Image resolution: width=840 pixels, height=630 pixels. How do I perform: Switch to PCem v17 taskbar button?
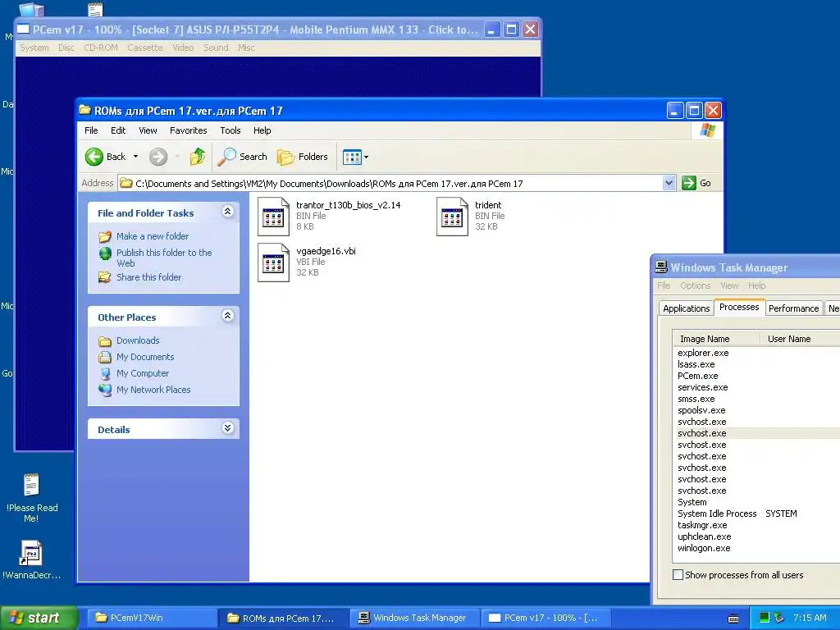(546, 618)
